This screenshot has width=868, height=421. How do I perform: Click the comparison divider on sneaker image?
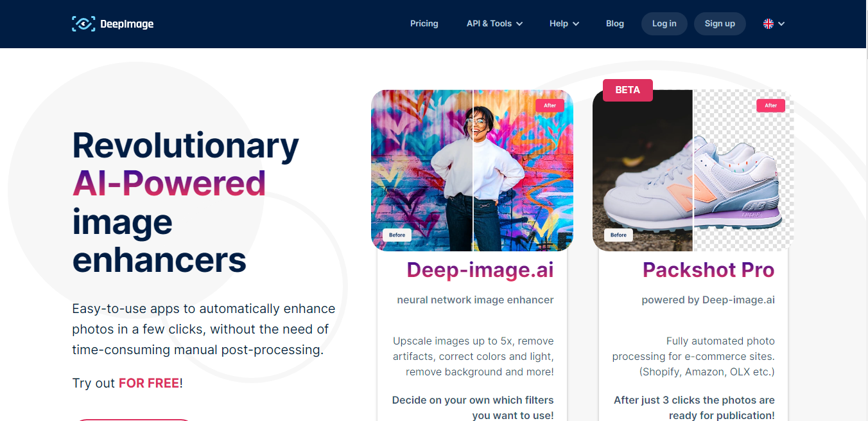click(x=693, y=170)
